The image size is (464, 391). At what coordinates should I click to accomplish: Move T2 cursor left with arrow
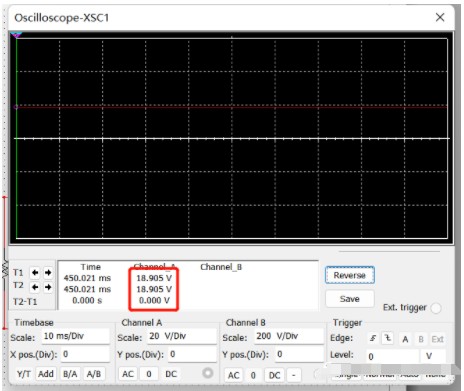tap(35, 287)
